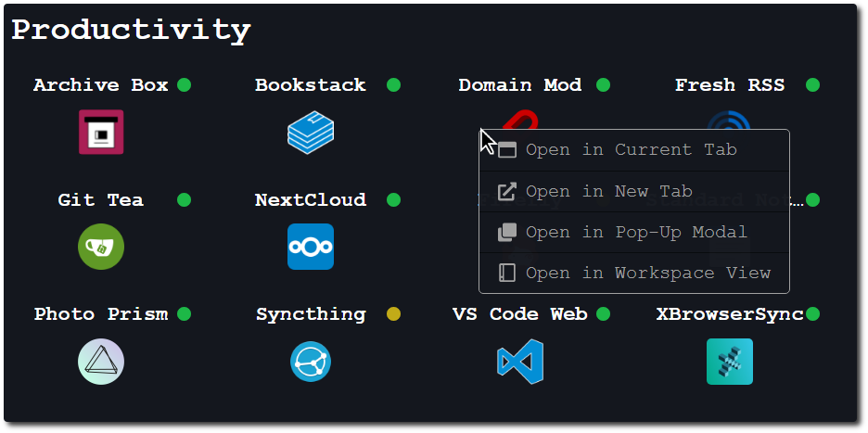
Task: Click the yellow Syncthing status indicator
Action: pyautogui.click(x=393, y=314)
